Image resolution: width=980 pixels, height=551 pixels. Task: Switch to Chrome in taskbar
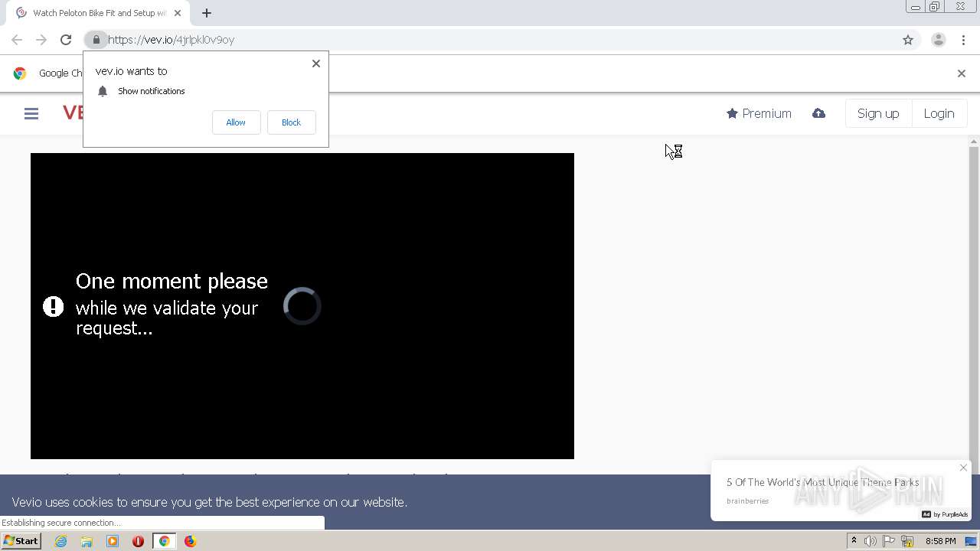[164, 541]
